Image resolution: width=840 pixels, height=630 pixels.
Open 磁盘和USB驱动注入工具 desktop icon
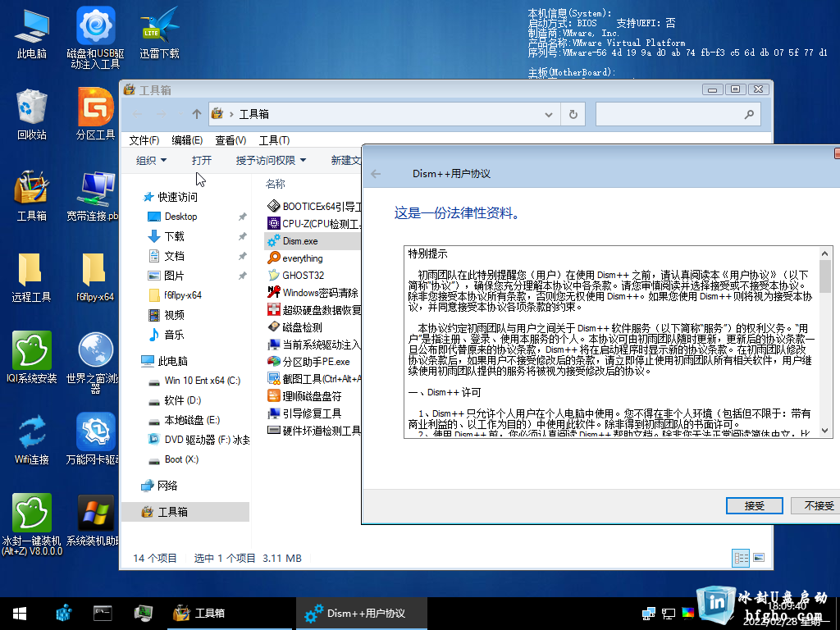pyautogui.click(x=95, y=38)
